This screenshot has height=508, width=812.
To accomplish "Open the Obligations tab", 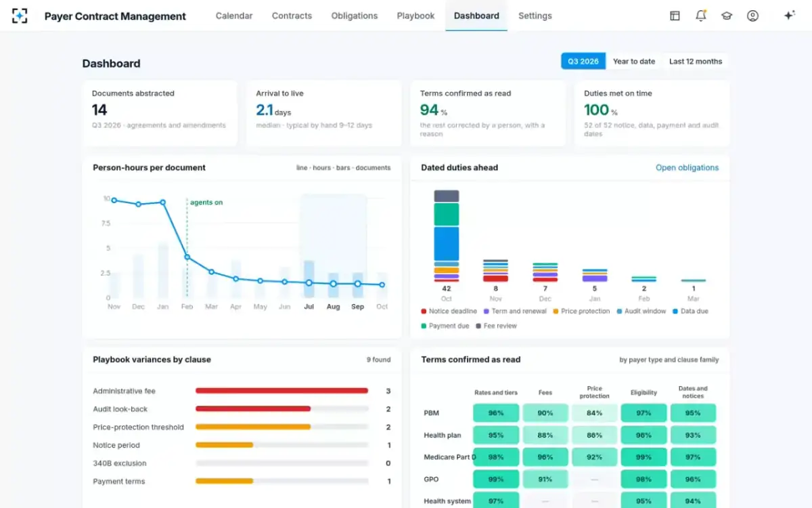I will pos(355,16).
